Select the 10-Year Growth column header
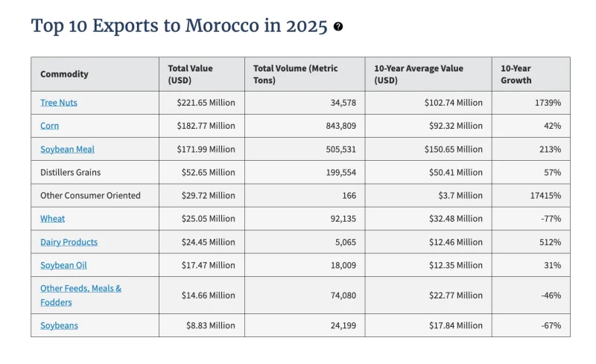The width and height of the screenshot is (596, 364). coord(516,74)
